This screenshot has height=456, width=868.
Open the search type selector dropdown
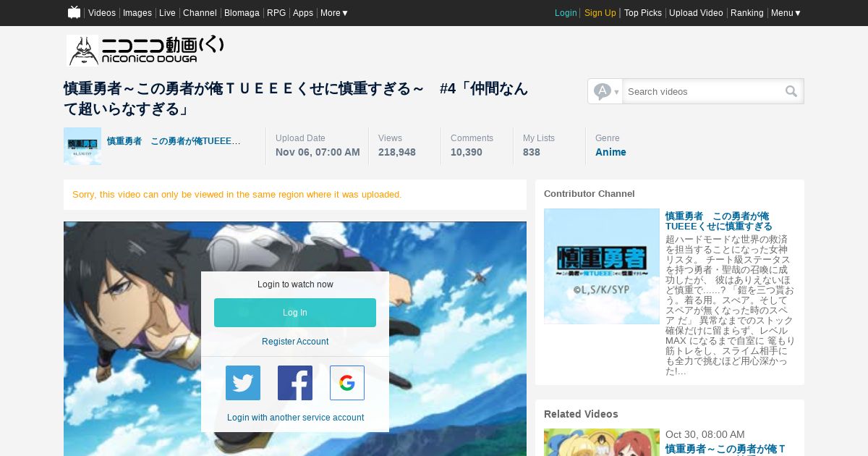605,91
